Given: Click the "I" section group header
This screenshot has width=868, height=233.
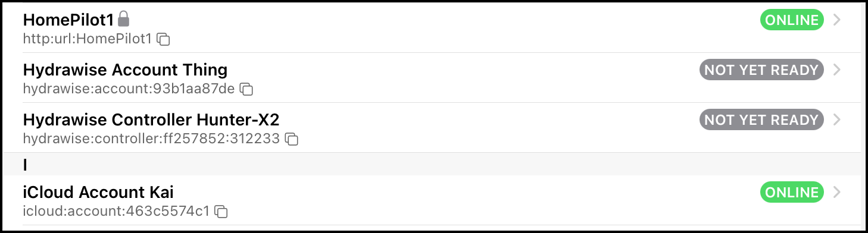Looking at the screenshot, I should 434,165.
